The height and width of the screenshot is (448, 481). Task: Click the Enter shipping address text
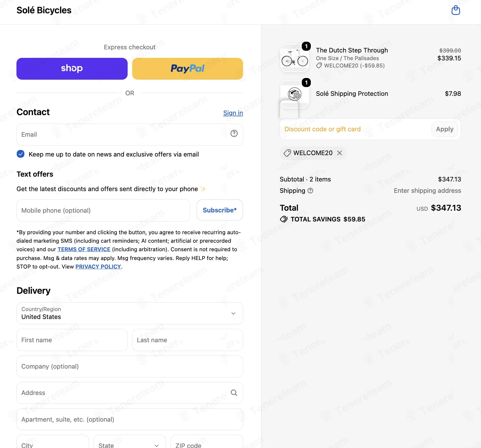click(427, 191)
